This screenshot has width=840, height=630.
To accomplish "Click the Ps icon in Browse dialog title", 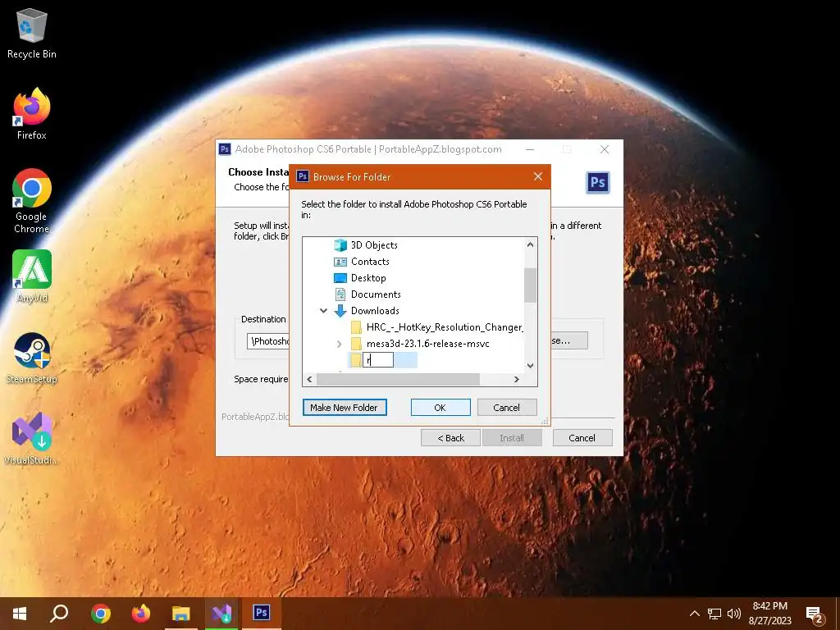I will coord(303,176).
